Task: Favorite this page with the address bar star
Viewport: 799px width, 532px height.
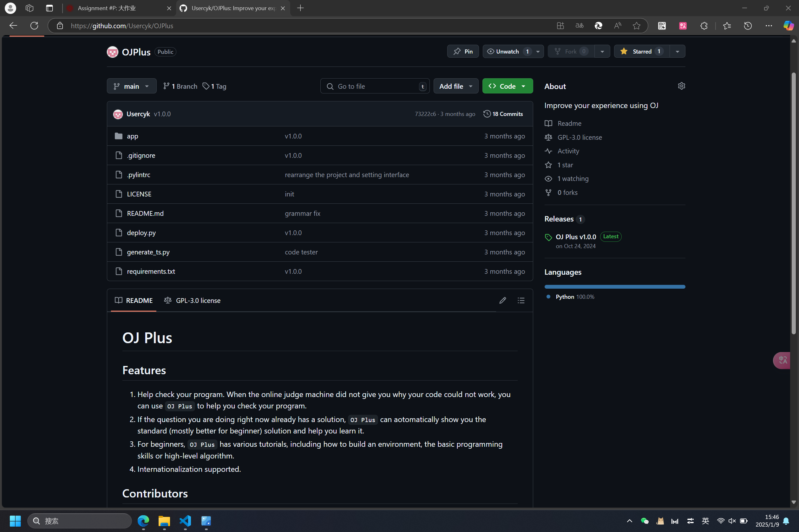Action: click(636, 26)
